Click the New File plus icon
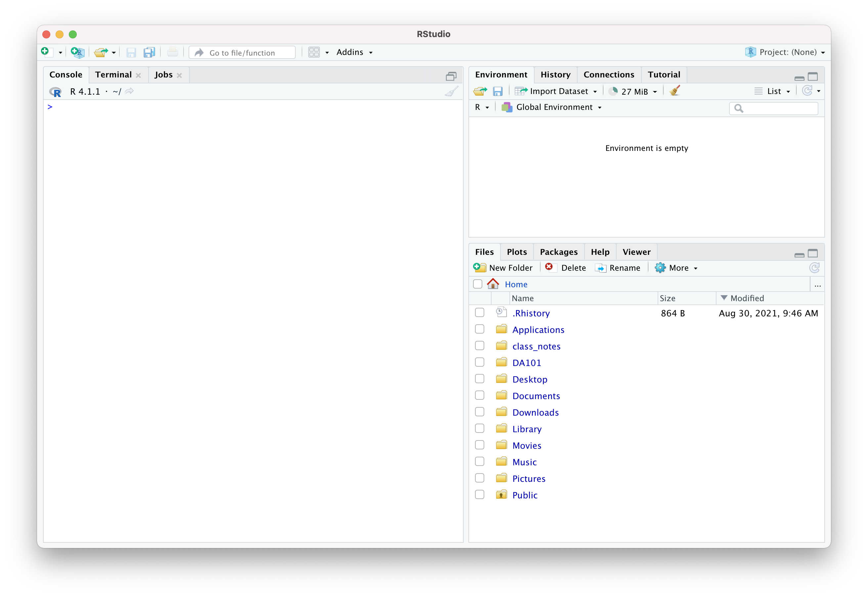Image resolution: width=868 pixels, height=597 pixels. click(x=45, y=52)
